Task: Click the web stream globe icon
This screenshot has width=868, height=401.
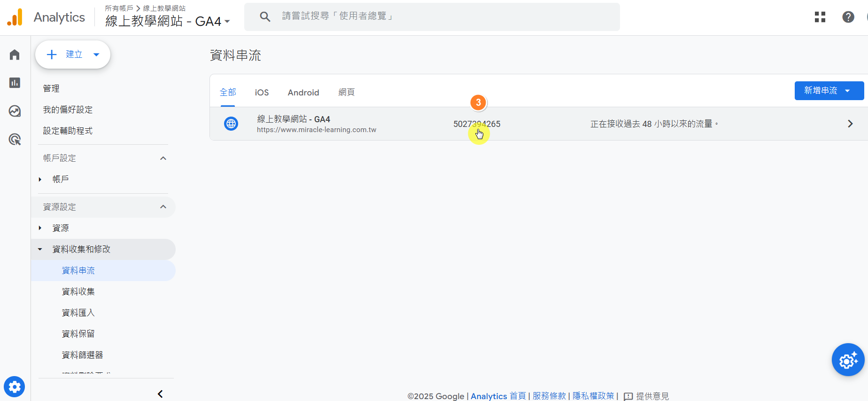Action: (231, 124)
